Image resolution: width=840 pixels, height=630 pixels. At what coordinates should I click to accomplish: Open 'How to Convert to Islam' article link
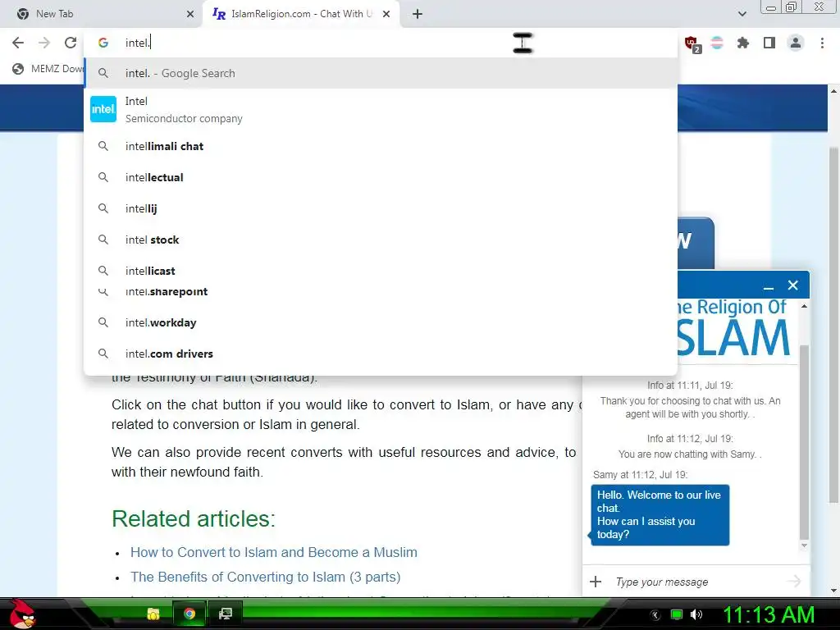tap(274, 552)
